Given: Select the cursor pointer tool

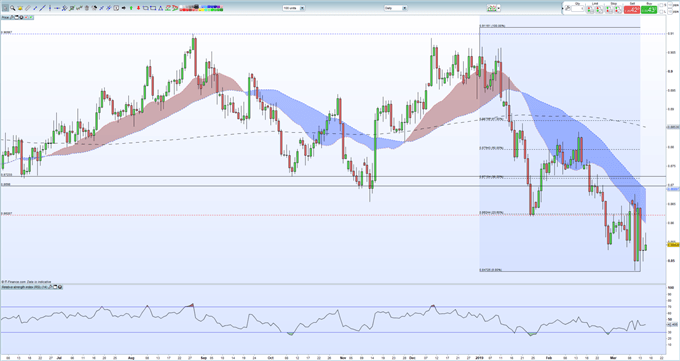Looking at the screenshot, I should point(5,8).
